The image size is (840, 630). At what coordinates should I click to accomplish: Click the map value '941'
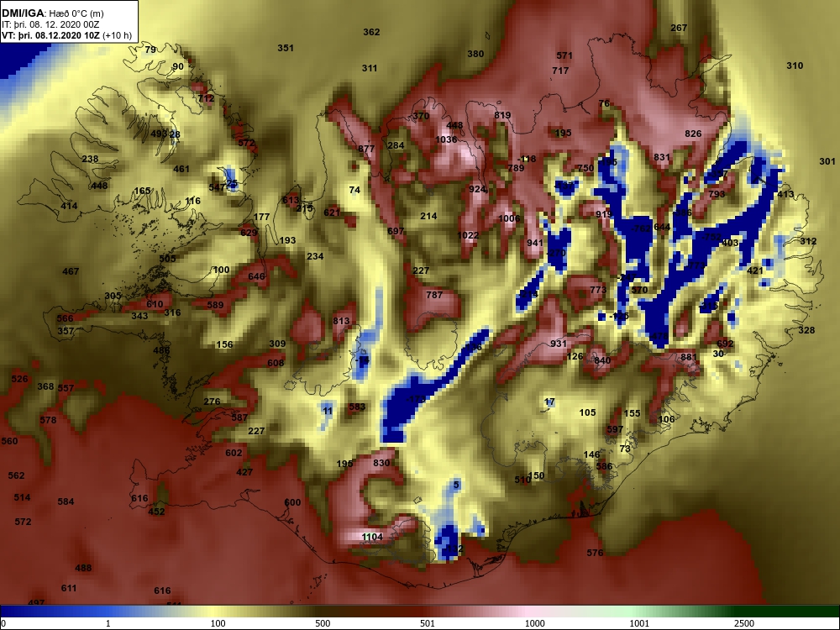pos(535,244)
